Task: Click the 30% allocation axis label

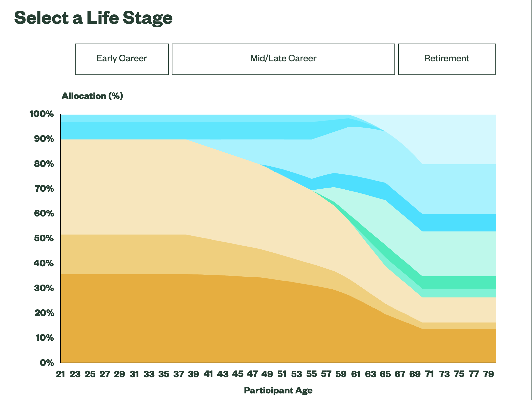Action: (44, 288)
